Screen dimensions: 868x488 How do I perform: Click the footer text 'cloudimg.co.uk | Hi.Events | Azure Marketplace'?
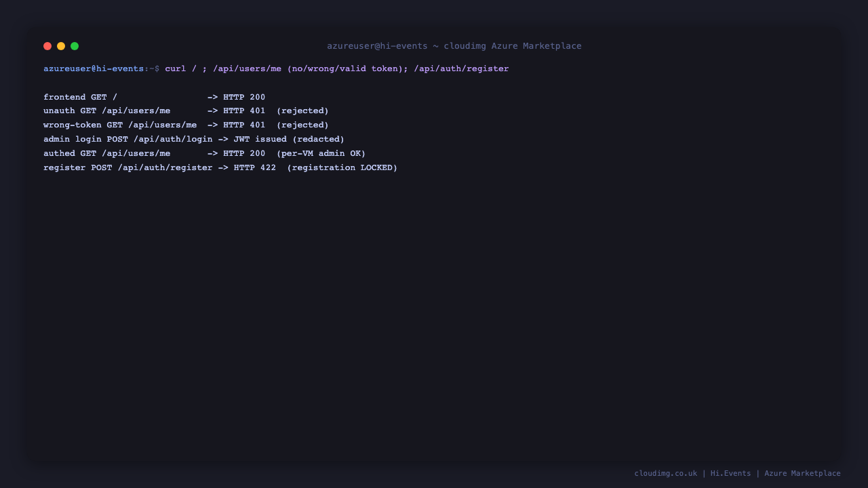(738, 473)
